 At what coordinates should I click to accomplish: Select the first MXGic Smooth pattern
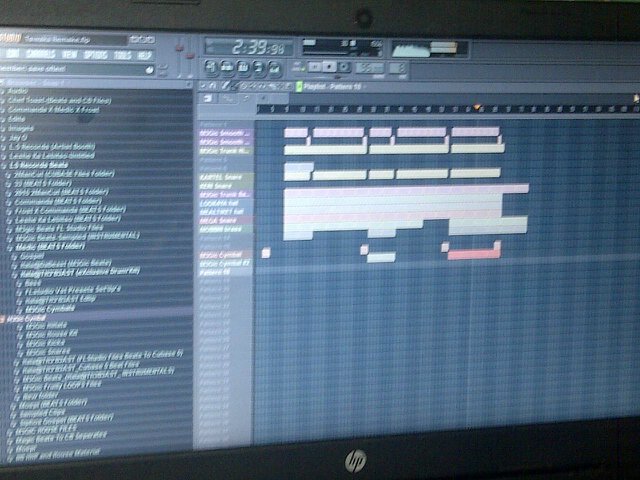225,133
